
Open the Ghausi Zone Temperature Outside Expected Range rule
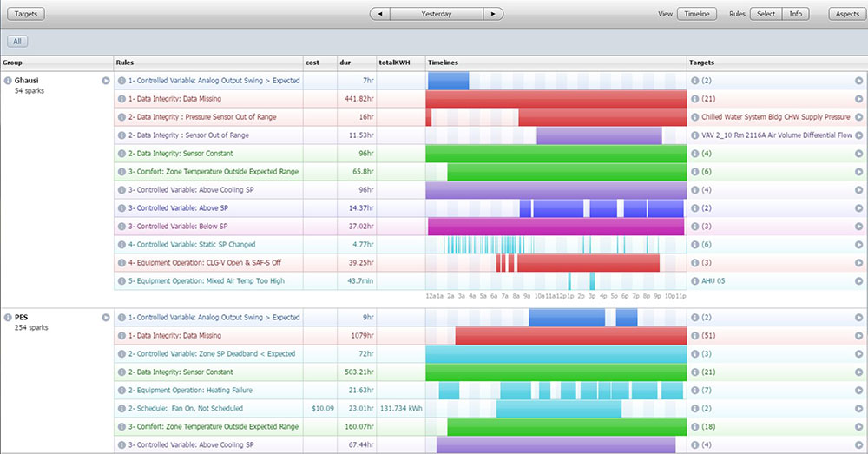pos(214,172)
